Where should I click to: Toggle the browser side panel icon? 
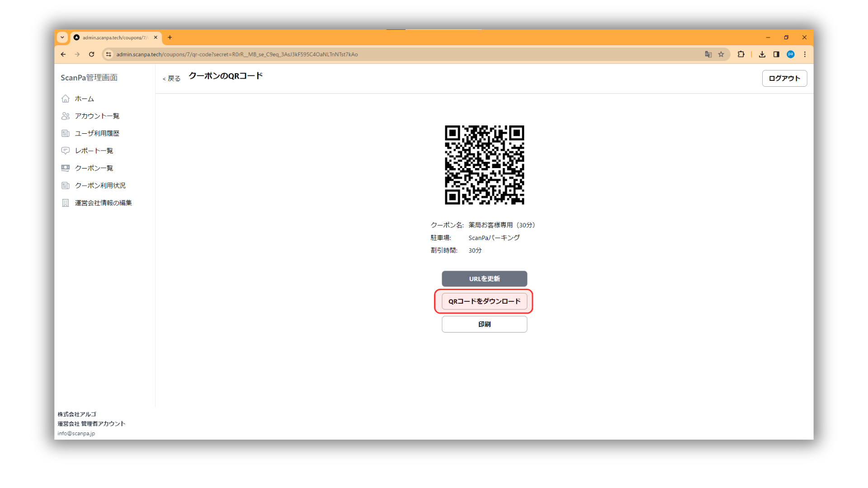pos(776,54)
